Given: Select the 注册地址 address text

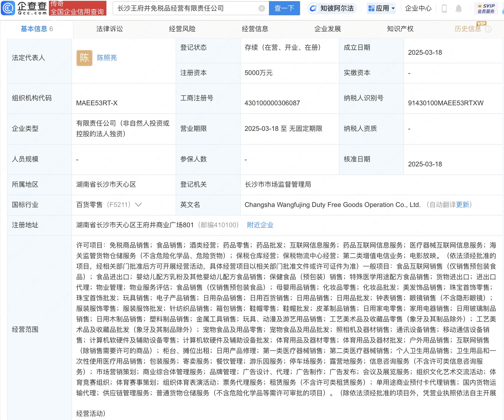Looking at the screenshot, I should pos(135,225).
